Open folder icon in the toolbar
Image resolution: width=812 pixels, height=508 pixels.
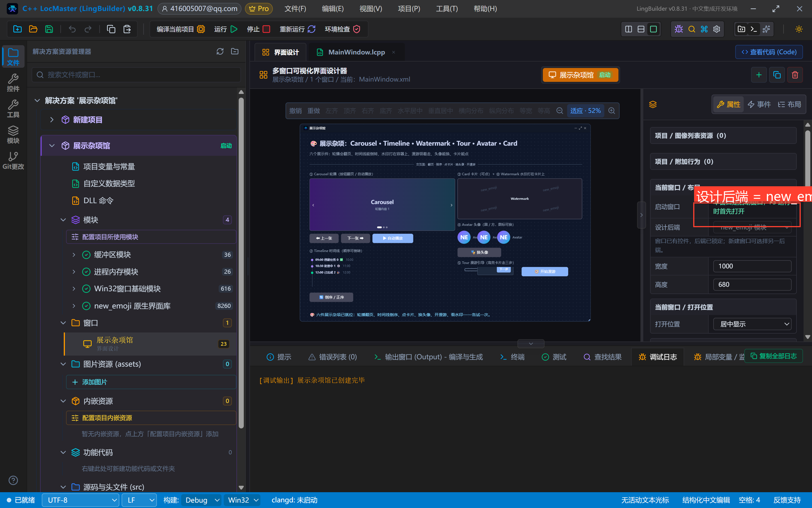click(33, 29)
